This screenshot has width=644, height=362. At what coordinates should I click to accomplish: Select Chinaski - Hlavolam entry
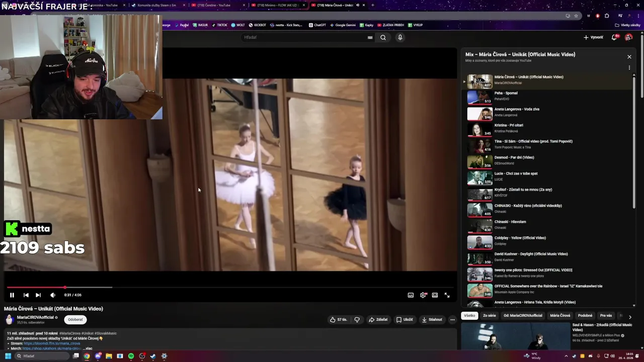click(548, 226)
